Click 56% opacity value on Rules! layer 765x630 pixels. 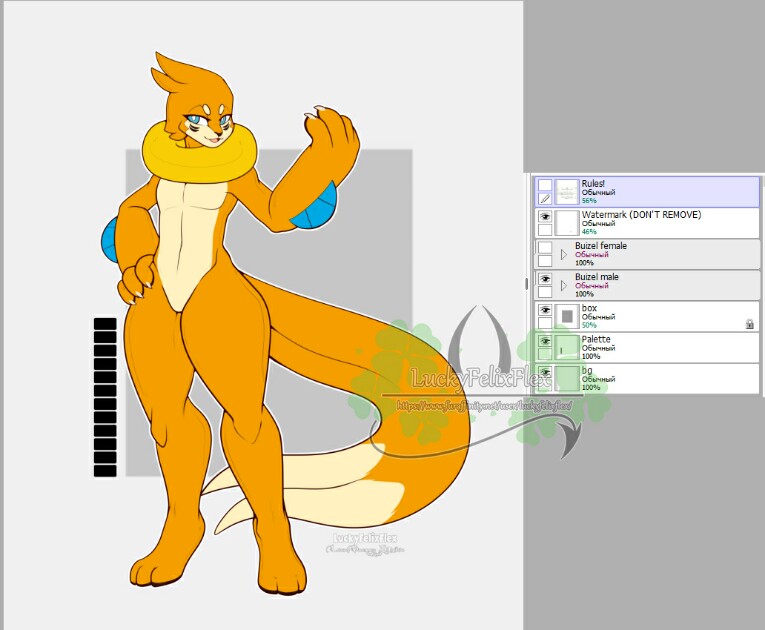click(588, 201)
